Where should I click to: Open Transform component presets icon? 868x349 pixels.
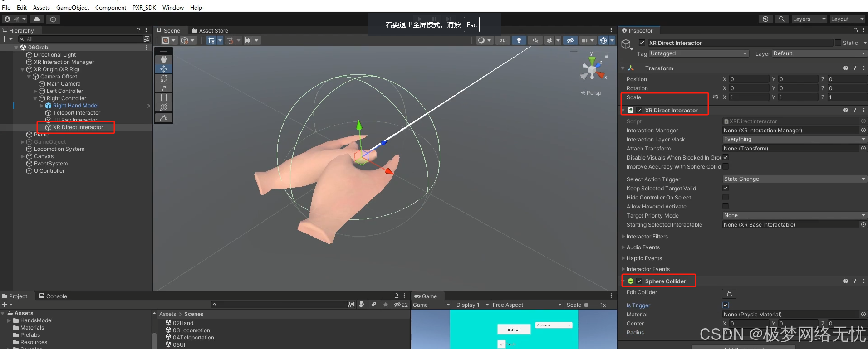(x=855, y=68)
